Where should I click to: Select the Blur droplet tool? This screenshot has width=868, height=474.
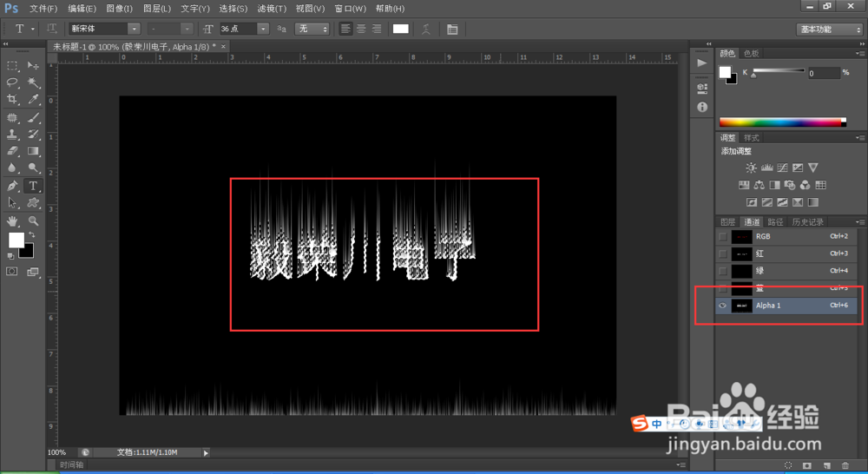(x=12, y=168)
